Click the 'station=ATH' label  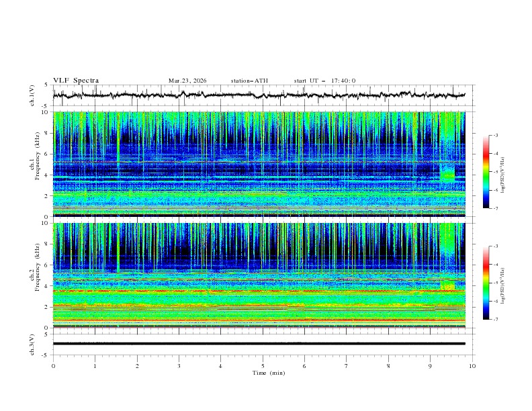pos(249,81)
